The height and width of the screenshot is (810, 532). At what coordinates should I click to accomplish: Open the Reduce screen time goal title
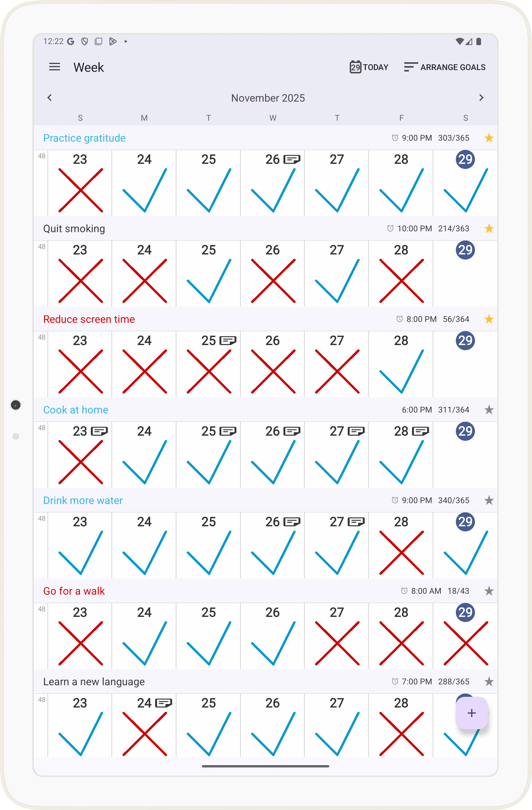point(89,319)
